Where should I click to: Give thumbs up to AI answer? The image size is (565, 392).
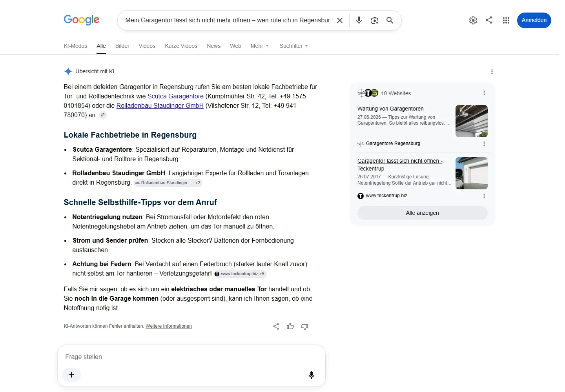tap(290, 327)
